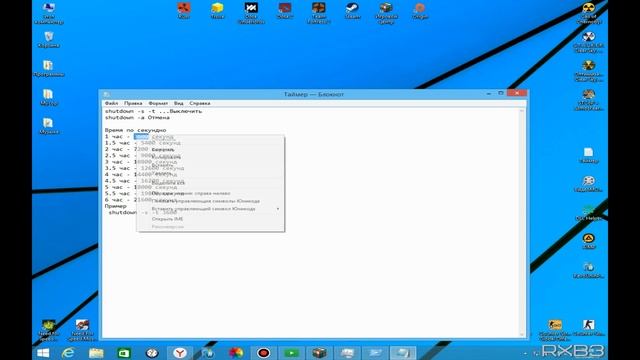Click the Notepad vertical scrollbar

tap(522, 222)
